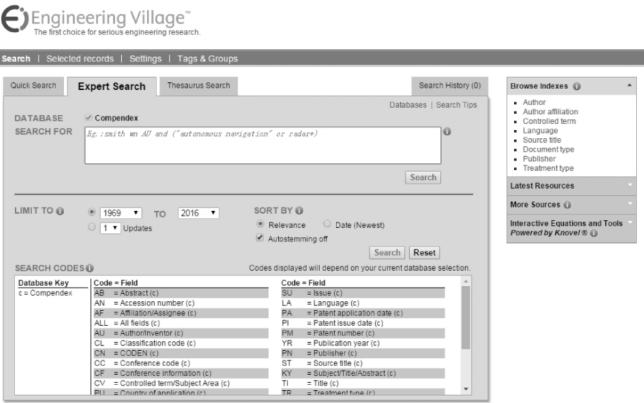Open the More Sources info icon
644x403 pixels.
[567, 205]
